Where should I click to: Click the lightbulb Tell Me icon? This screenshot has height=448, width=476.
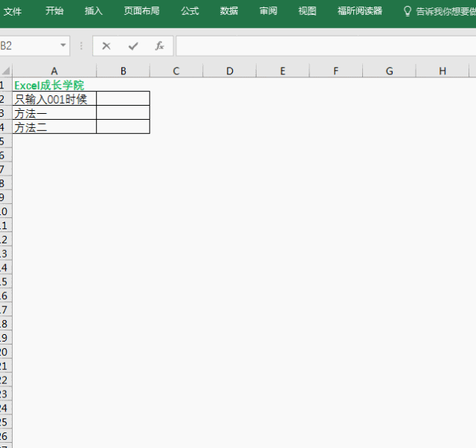point(407,11)
